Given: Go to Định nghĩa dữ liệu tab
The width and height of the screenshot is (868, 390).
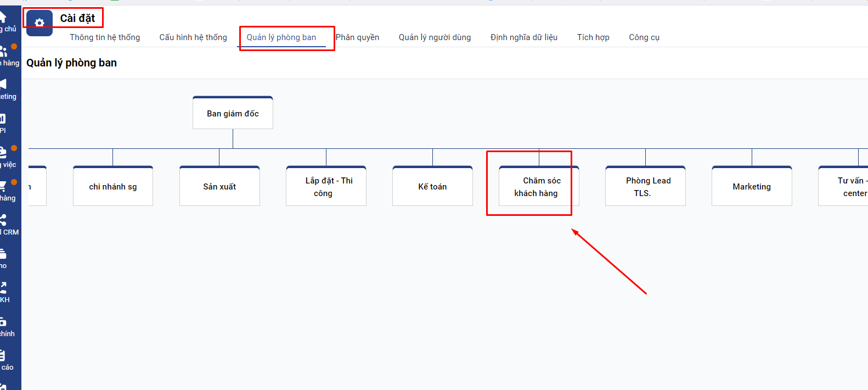Looking at the screenshot, I should coord(523,37).
